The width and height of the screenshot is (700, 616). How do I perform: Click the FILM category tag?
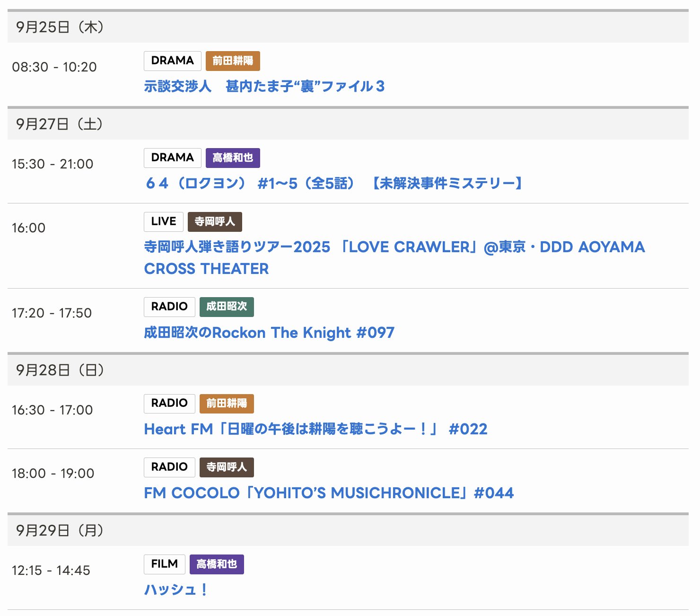point(164,564)
